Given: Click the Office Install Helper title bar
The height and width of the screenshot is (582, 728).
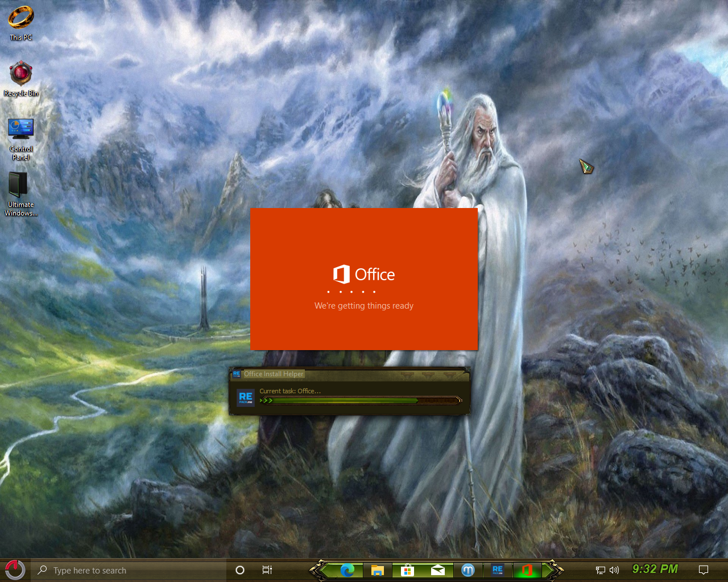Looking at the screenshot, I should tap(350, 374).
